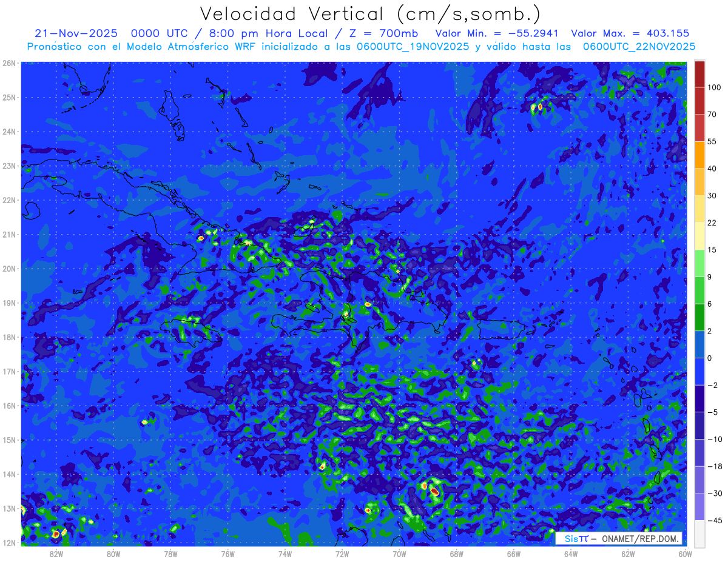Click the '-30' colorbar label
The width and height of the screenshot is (728, 562).
click(x=715, y=493)
